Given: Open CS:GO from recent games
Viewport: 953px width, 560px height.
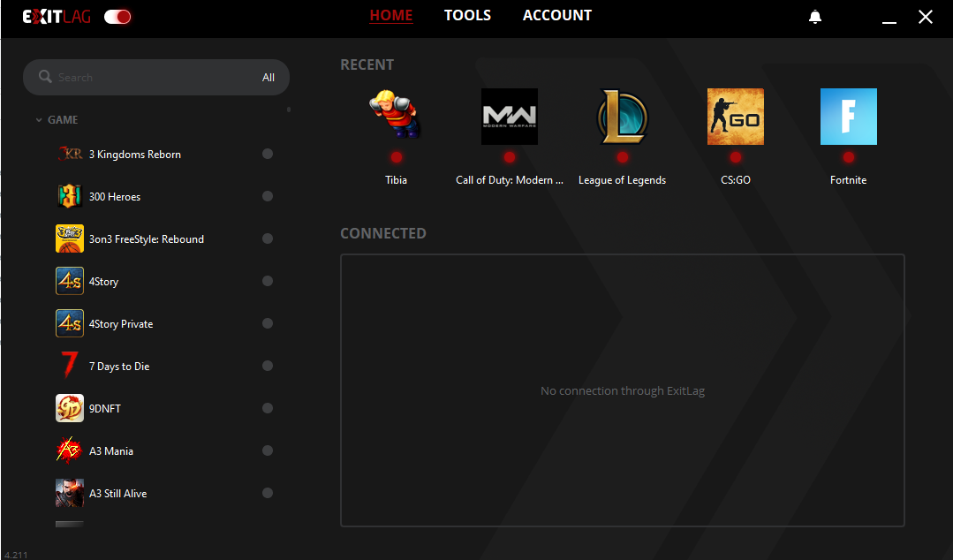Looking at the screenshot, I should (736, 117).
